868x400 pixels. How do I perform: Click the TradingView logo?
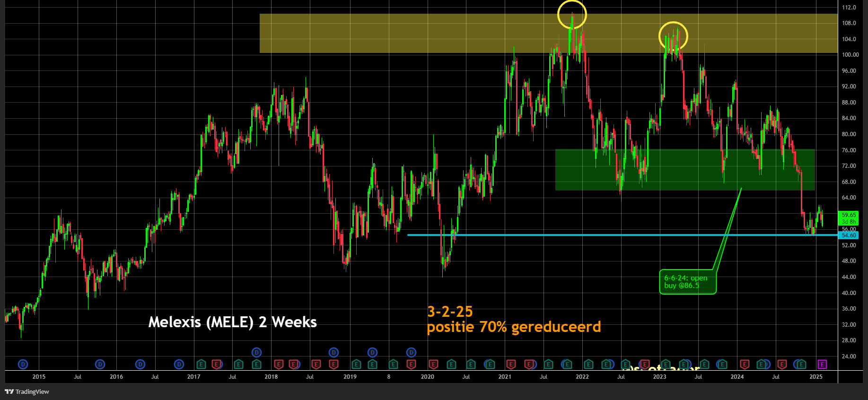click(27, 391)
